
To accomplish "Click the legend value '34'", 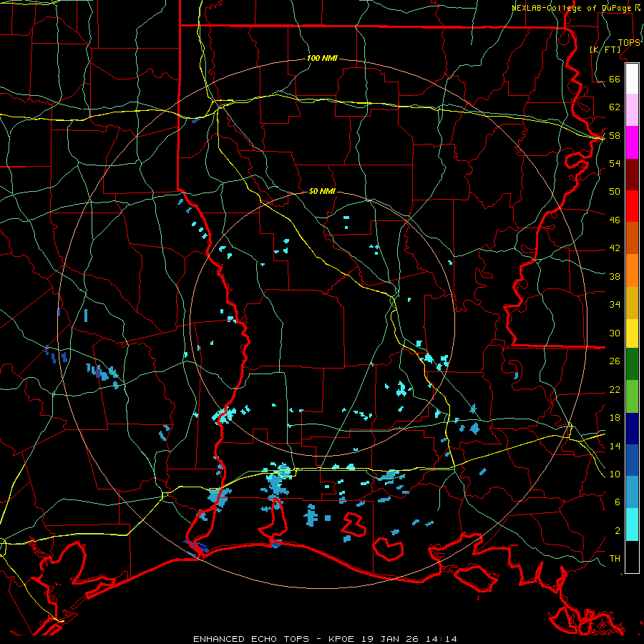I will pyautogui.click(x=615, y=305).
